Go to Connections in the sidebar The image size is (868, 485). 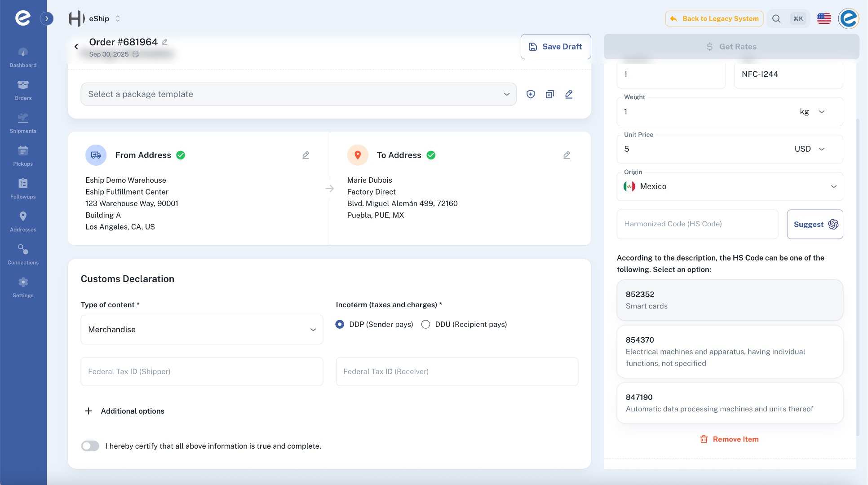pyautogui.click(x=23, y=254)
